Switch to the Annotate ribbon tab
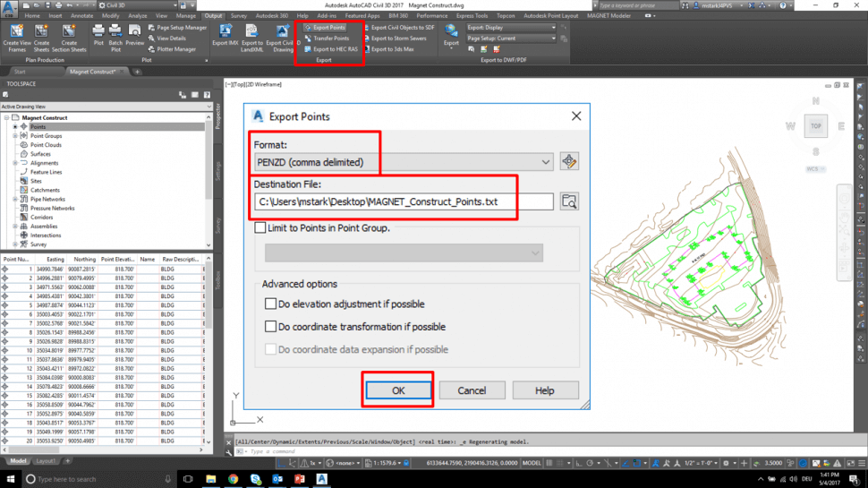Image resolution: width=868 pixels, height=488 pixels. tap(82, 16)
